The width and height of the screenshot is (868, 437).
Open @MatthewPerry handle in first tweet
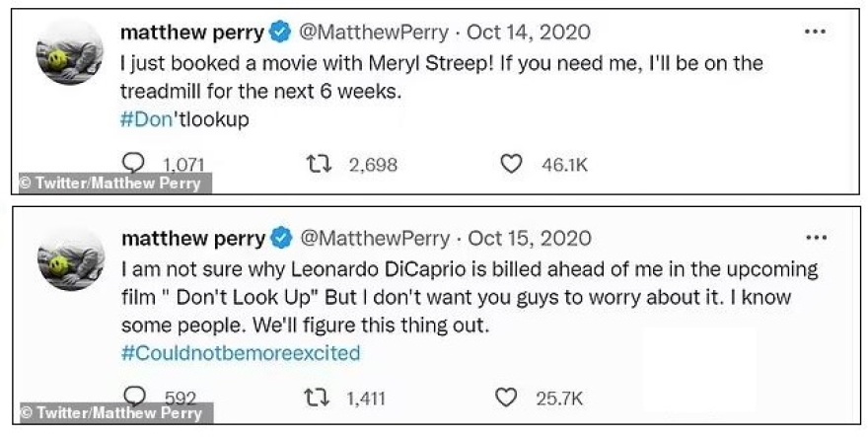coord(372,33)
